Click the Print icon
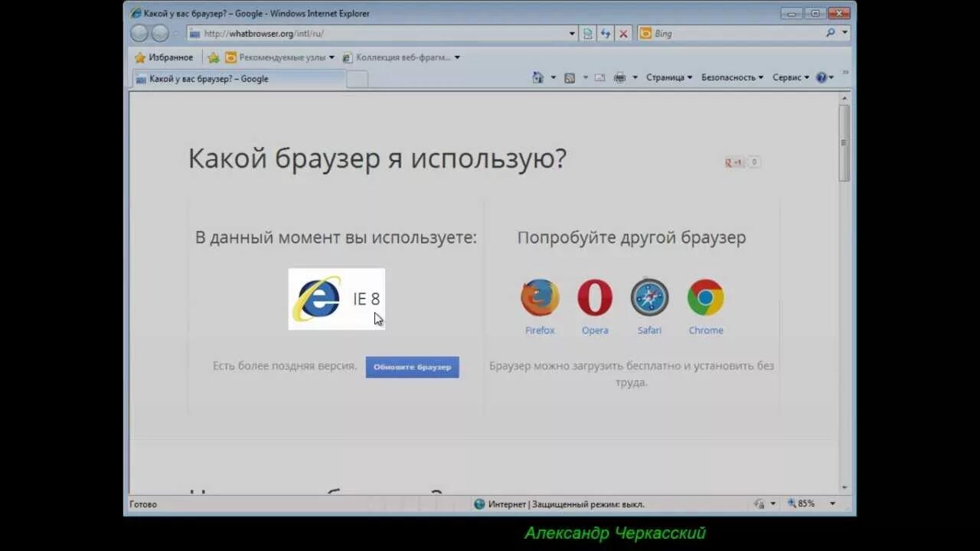The width and height of the screenshot is (980, 551). tap(620, 77)
